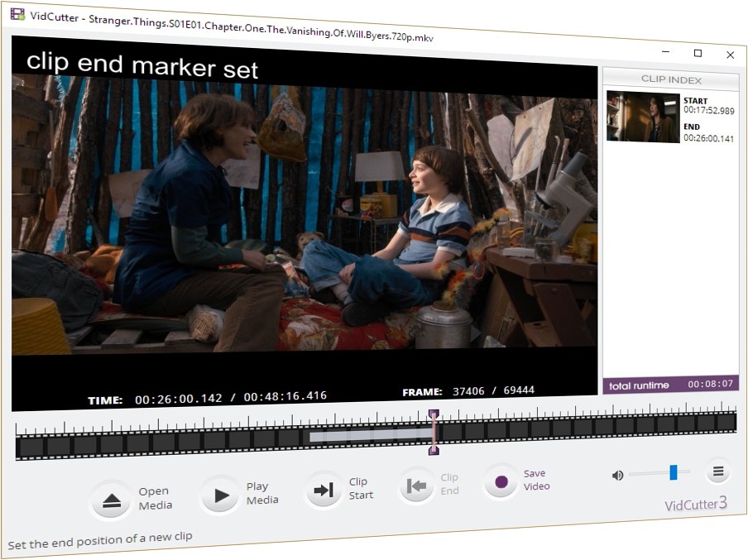
Task: Set clip start with Clip Start icon
Action: [x=324, y=490]
